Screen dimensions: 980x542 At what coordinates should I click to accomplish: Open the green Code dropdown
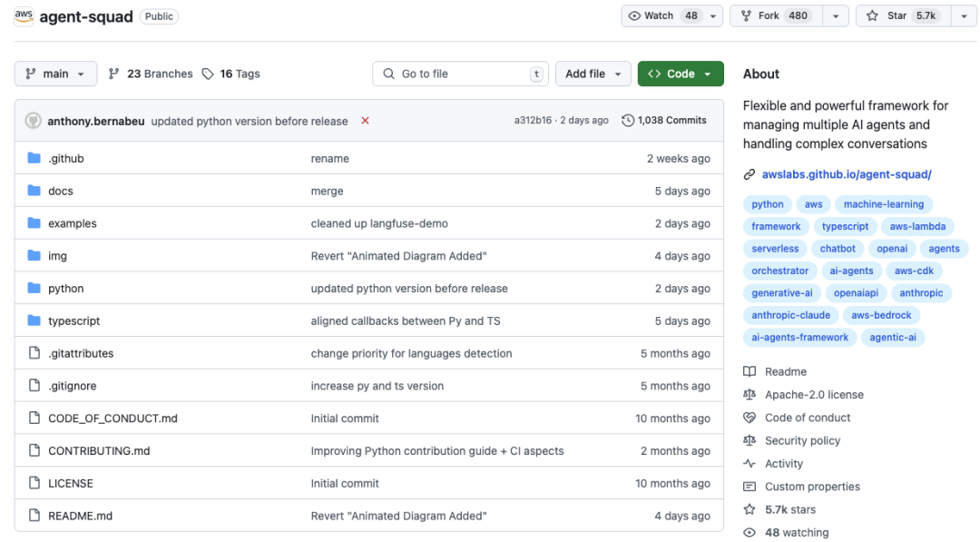click(681, 74)
